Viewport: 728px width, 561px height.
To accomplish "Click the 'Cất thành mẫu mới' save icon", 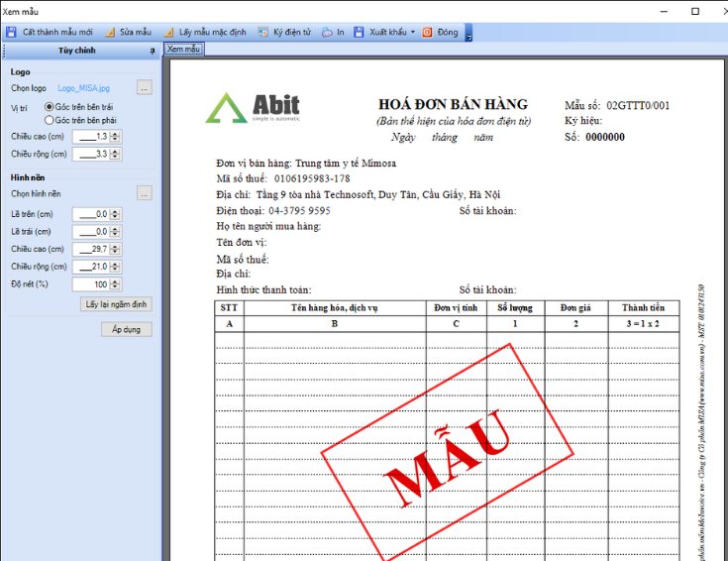I will click(x=11, y=33).
